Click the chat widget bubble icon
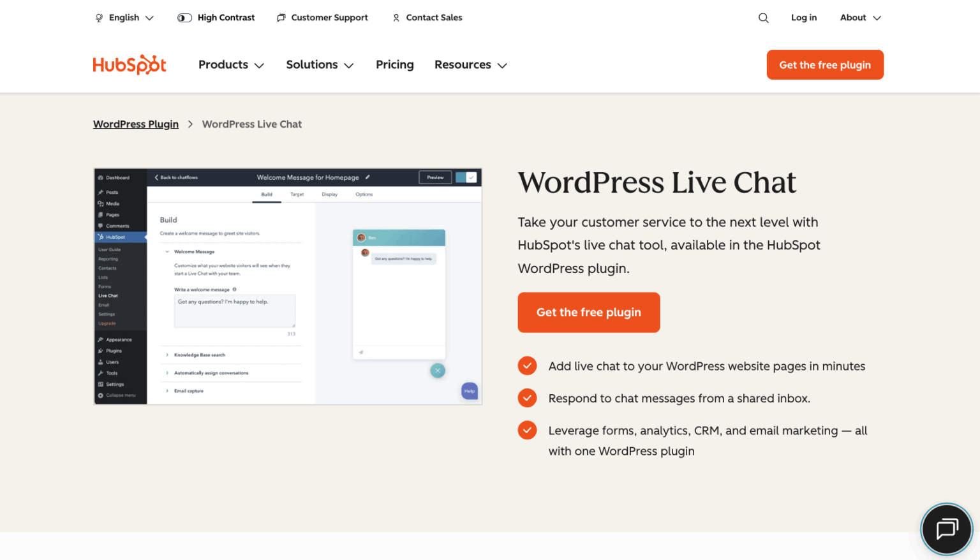Screen dimensions: 980x560 pyautogui.click(x=946, y=529)
